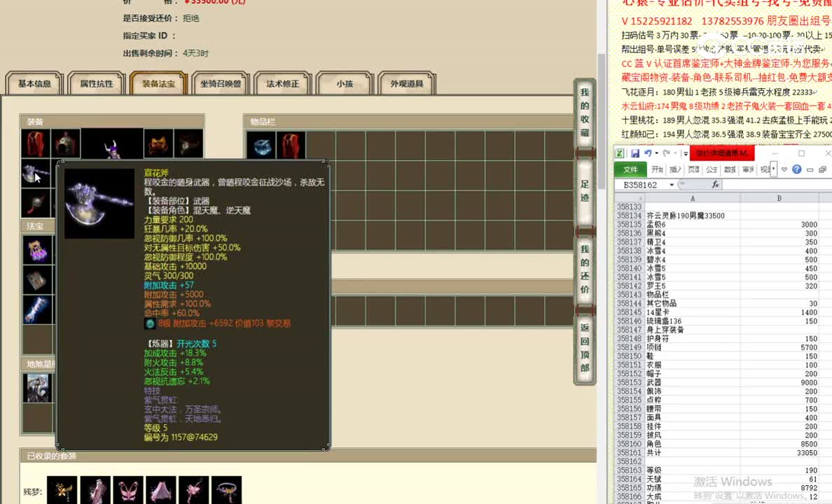Click the 宣花斧 axe image in the tooltip
This screenshot has height=504, width=832.
99,204
